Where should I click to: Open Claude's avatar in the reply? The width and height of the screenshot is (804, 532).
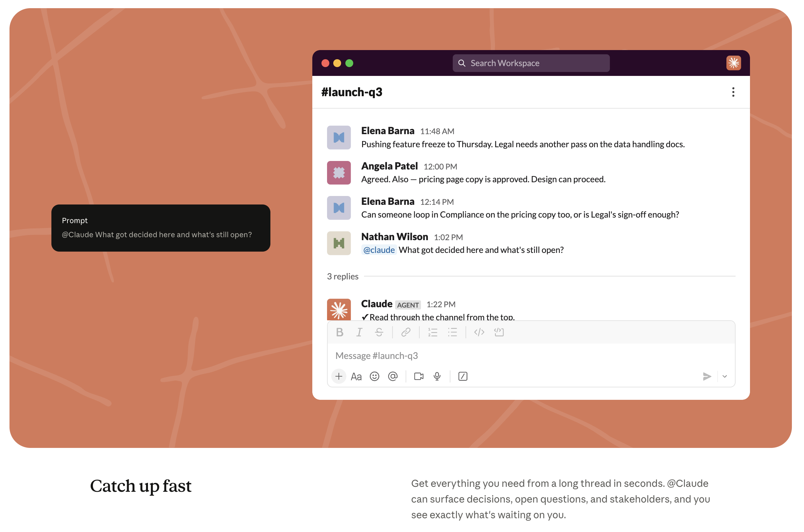pos(339,310)
